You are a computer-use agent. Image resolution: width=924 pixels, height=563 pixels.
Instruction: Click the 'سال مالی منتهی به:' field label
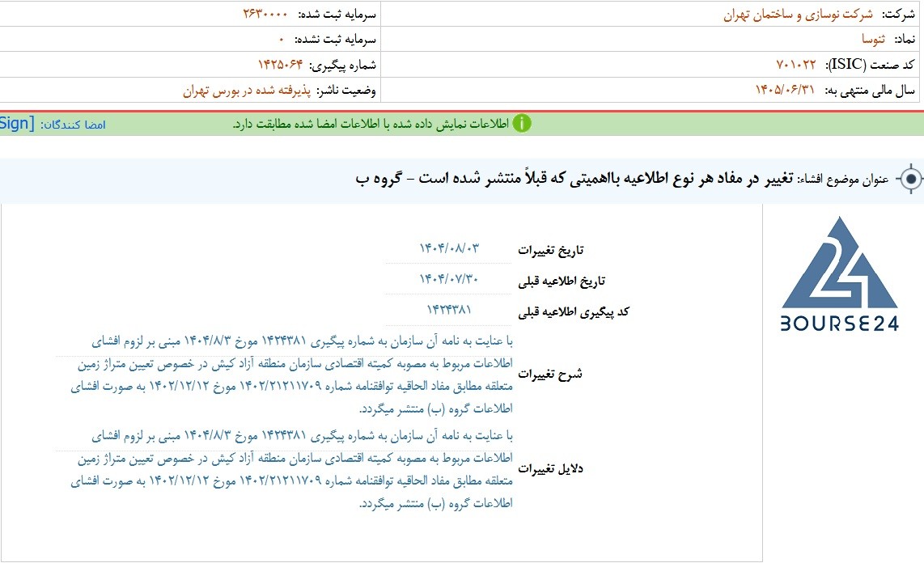coord(869,91)
